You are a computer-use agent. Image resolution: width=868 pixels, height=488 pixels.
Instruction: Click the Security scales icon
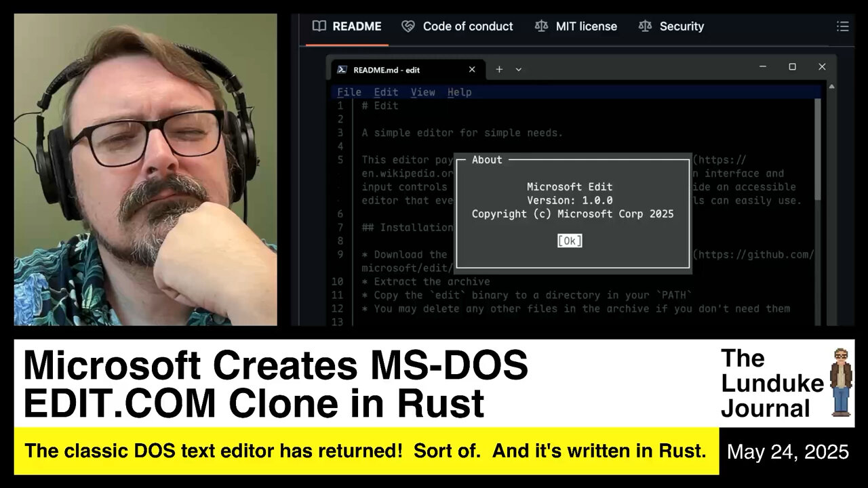(x=645, y=26)
